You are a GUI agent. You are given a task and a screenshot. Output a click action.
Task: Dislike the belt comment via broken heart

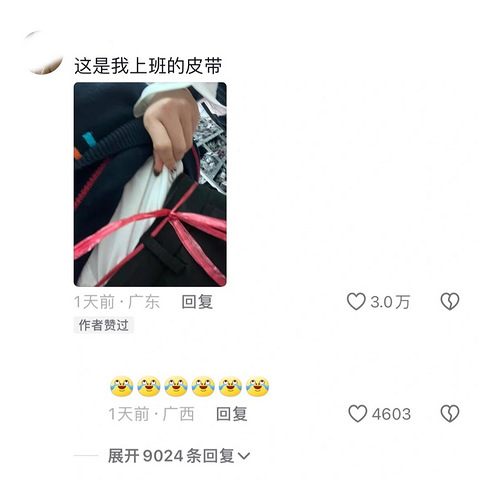pyautogui.click(x=450, y=302)
